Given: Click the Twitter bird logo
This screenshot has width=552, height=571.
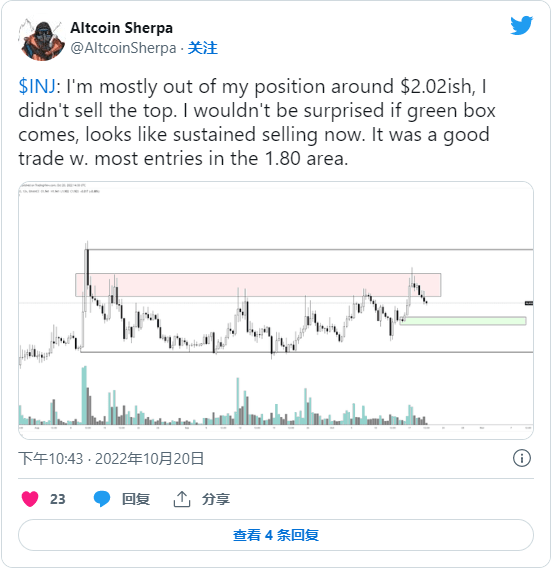Looking at the screenshot, I should tap(521, 25).
